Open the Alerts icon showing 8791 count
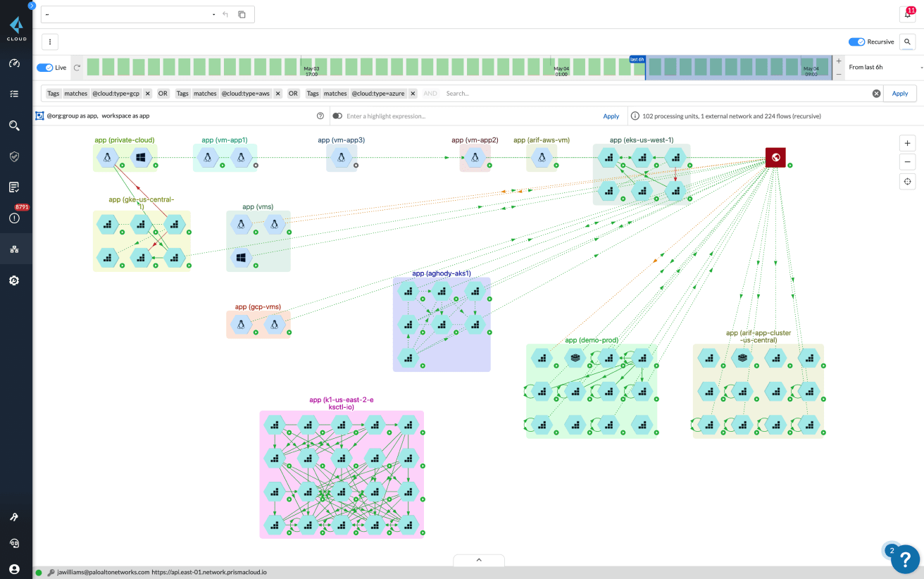This screenshot has height=579, width=924. tap(15, 218)
